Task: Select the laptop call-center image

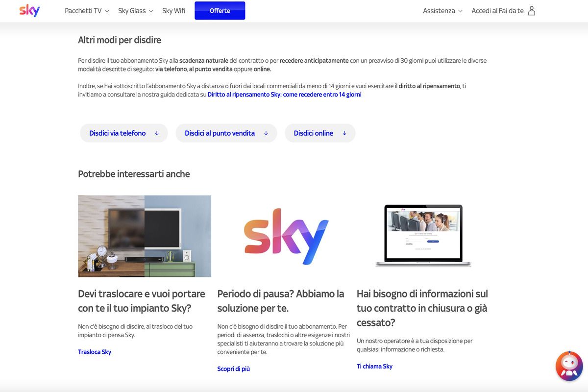Action: click(x=423, y=236)
